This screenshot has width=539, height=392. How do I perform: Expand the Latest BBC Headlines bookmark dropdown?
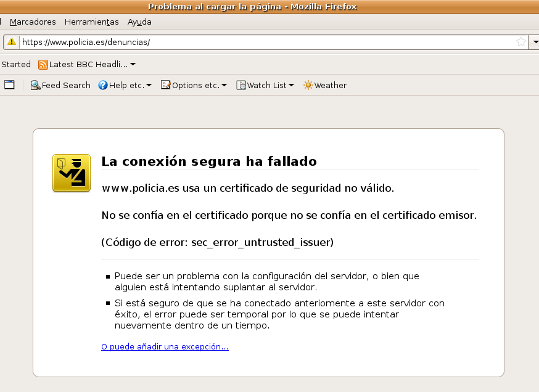[x=133, y=64]
